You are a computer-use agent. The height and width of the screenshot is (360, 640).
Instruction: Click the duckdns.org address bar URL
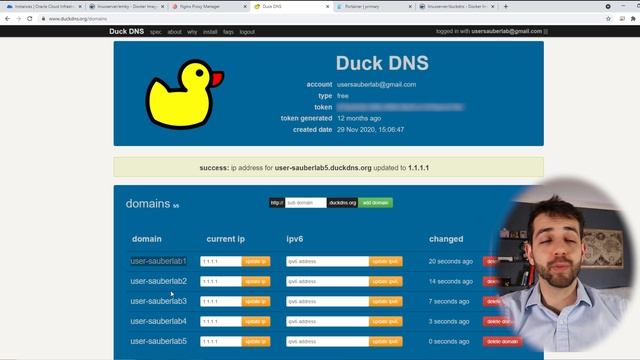[78, 19]
